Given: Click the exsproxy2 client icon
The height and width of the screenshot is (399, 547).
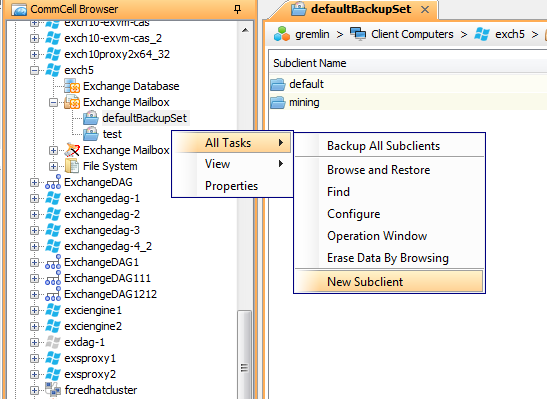Looking at the screenshot, I should pos(53,375).
